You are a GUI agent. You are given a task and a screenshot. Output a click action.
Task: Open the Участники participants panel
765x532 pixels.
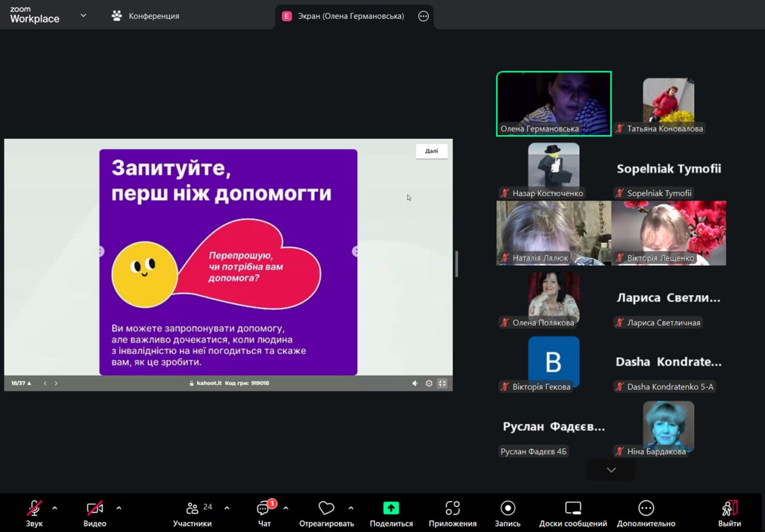click(192, 509)
